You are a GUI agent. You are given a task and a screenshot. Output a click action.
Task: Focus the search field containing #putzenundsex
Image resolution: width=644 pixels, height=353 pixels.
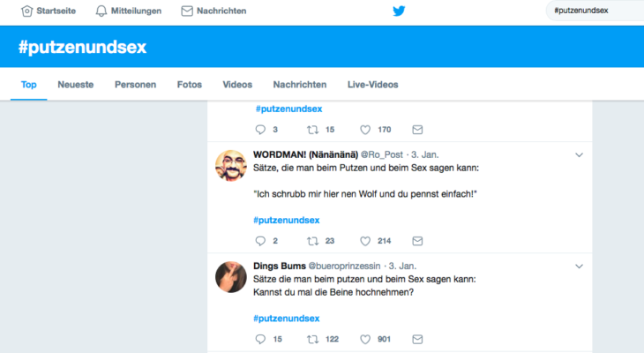595,11
